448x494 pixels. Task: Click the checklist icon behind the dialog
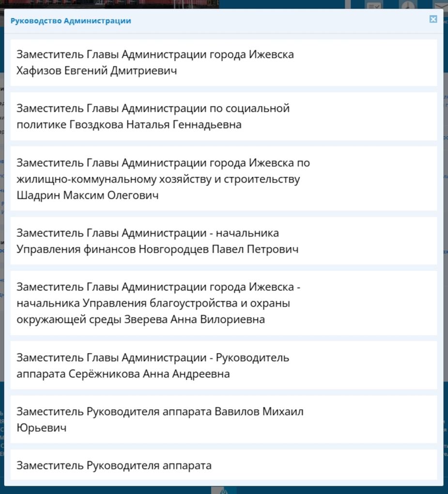(374, 5)
